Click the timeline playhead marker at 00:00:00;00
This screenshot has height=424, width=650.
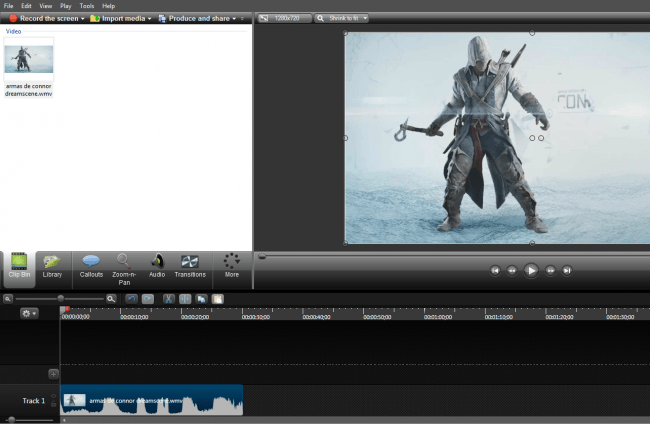coord(63,310)
